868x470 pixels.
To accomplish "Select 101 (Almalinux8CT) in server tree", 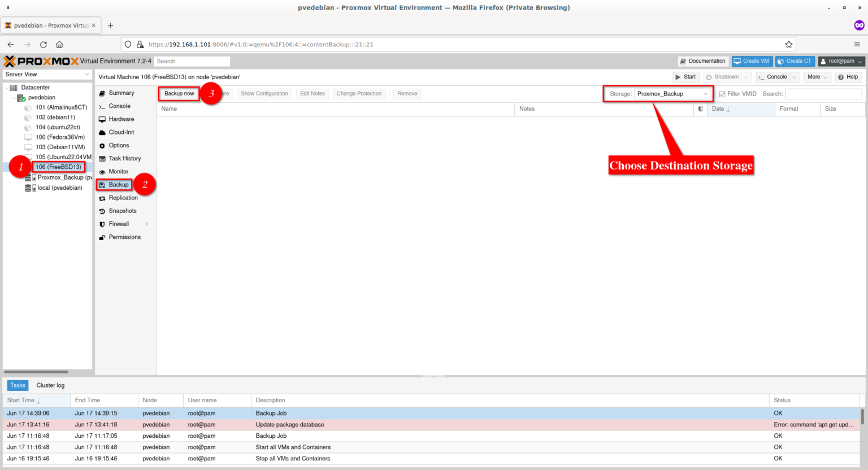I will click(x=61, y=107).
